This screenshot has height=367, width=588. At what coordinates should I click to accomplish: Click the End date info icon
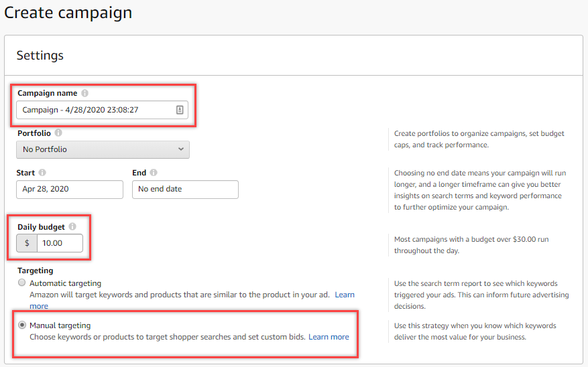tap(154, 172)
